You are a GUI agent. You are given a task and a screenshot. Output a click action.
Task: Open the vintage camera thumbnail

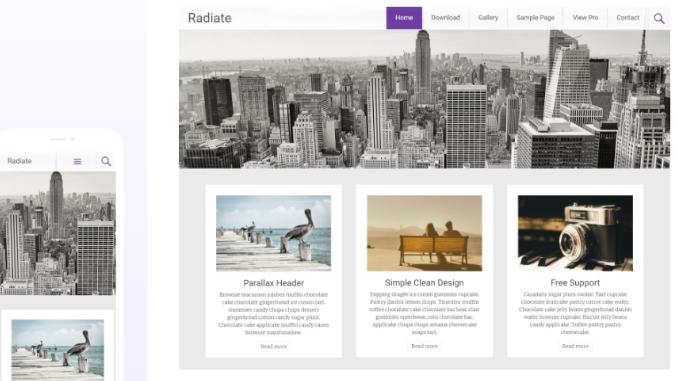pyautogui.click(x=575, y=233)
